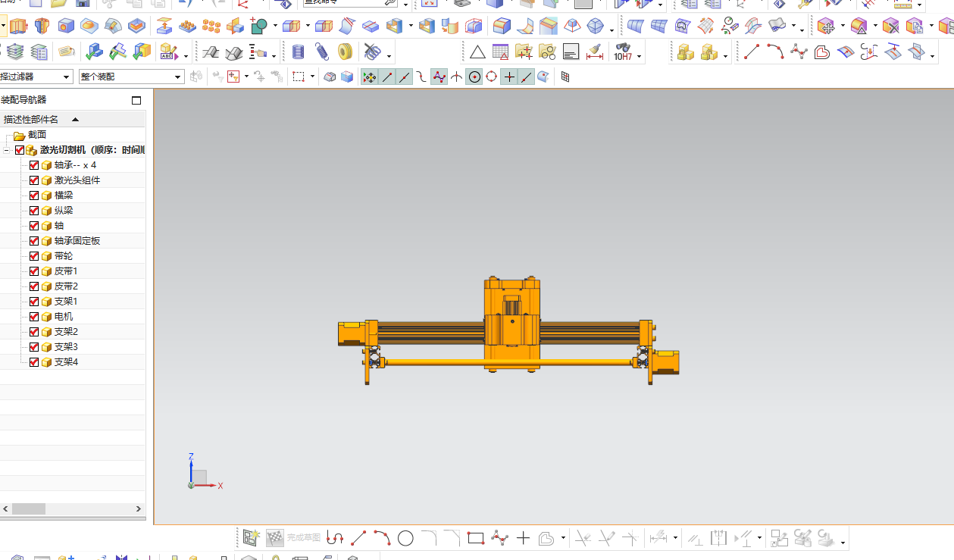Click the navigator scroll right arrow

[139, 509]
